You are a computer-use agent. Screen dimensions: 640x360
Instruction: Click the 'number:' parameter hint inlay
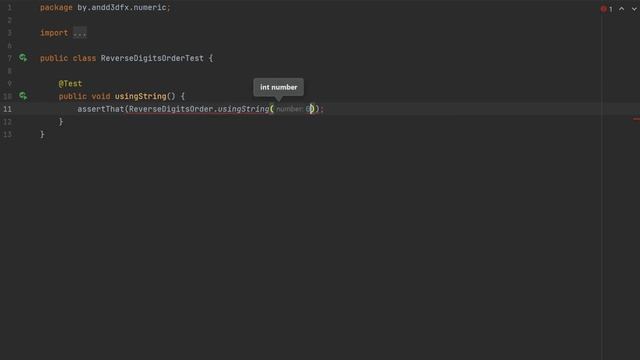coord(289,109)
